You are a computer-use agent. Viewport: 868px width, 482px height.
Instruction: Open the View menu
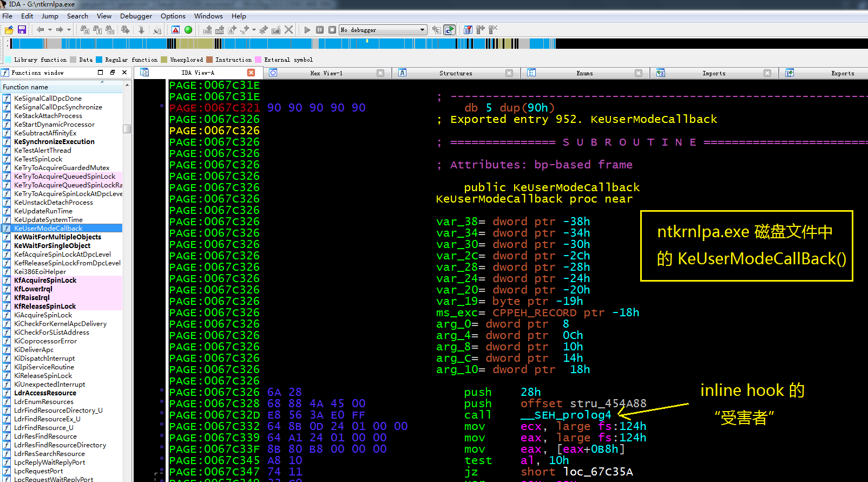[104, 16]
